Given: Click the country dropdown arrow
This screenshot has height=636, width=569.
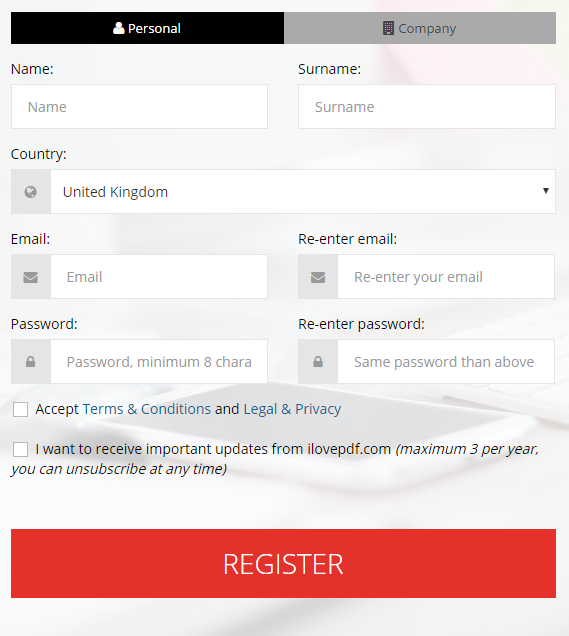Looking at the screenshot, I should [x=546, y=191].
